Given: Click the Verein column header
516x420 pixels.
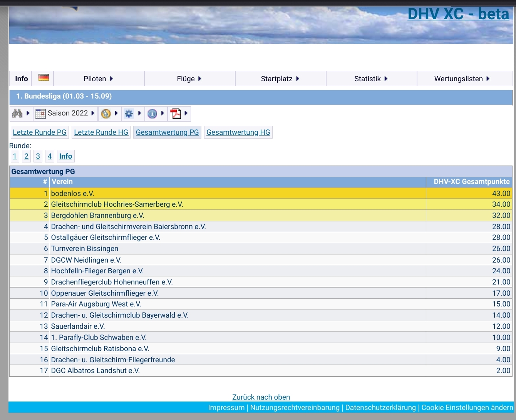Looking at the screenshot, I should coord(238,182).
